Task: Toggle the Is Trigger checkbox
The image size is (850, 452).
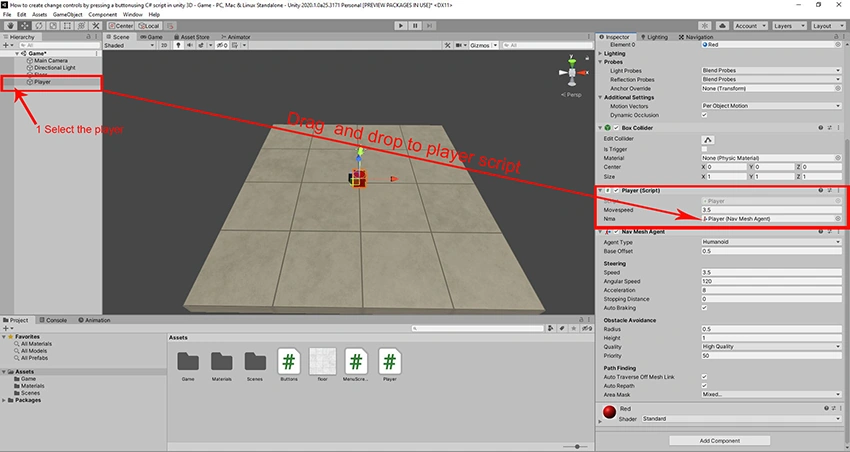Action: pos(704,149)
